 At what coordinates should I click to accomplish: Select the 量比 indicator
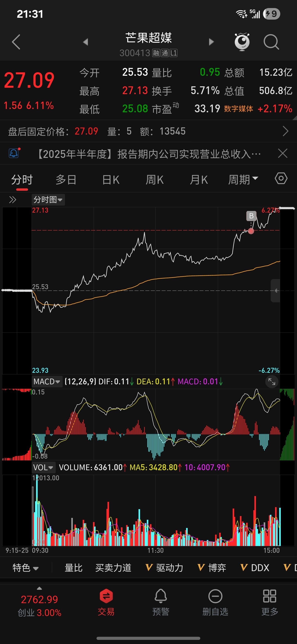point(73,568)
